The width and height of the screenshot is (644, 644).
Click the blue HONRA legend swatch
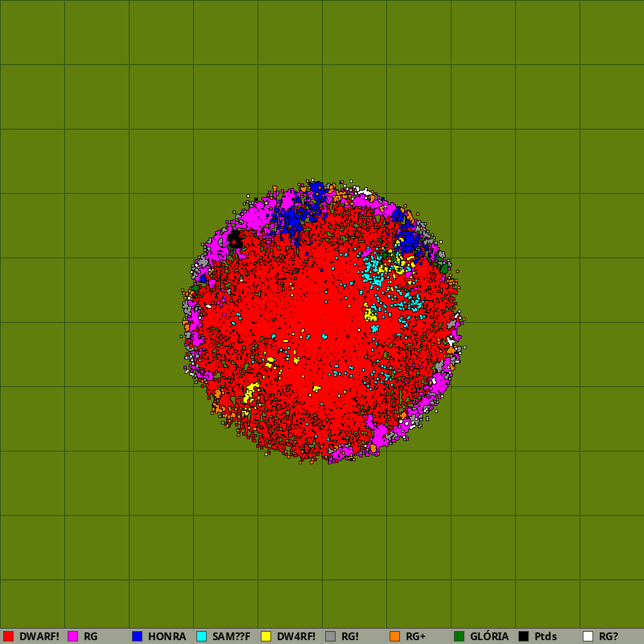point(137,636)
